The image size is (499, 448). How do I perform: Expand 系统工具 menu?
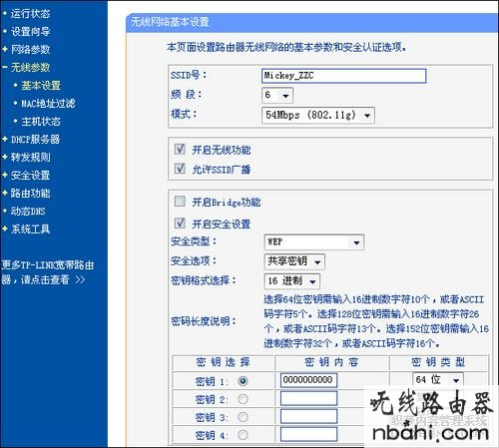point(30,229)
